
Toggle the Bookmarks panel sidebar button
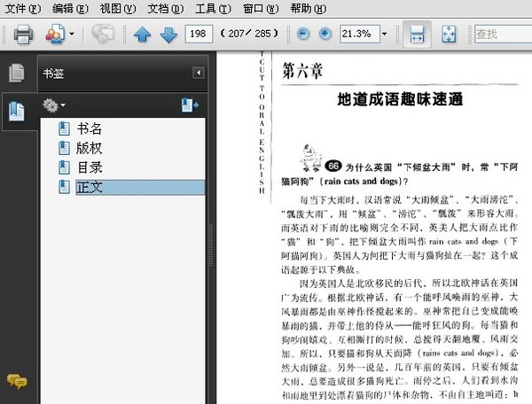coord(17,112)
